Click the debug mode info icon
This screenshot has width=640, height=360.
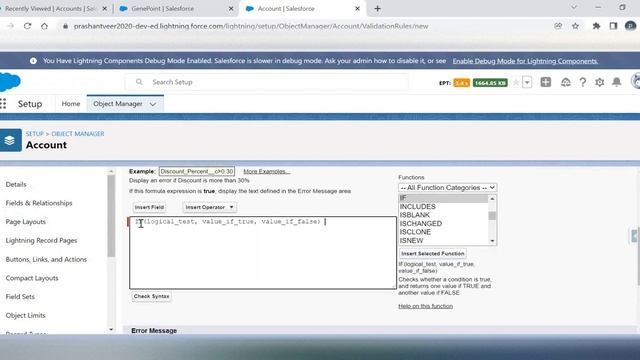33,61
